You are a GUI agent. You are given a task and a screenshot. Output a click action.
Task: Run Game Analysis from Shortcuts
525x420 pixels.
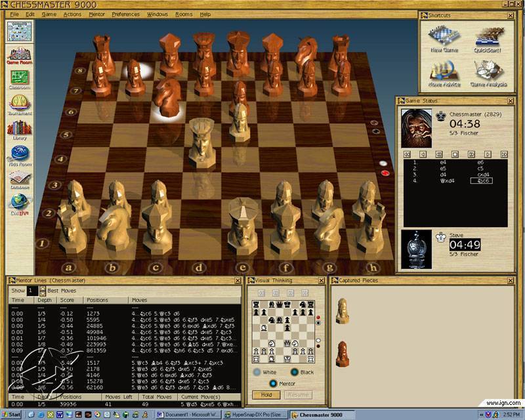click(x=489, y=73)
